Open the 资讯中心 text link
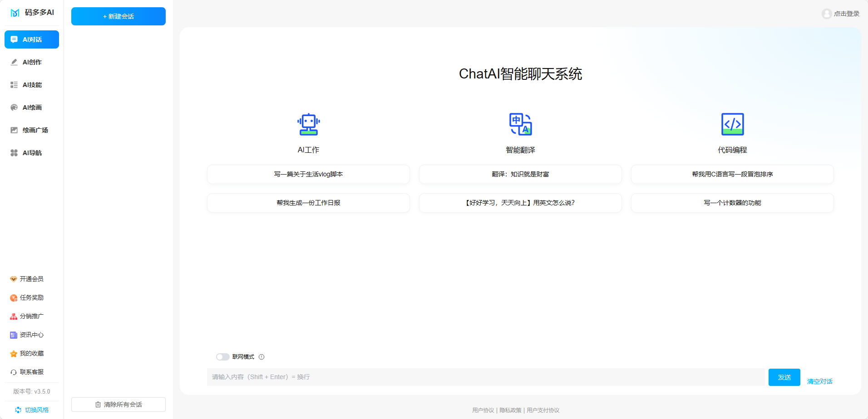This screenshot has height=419, width=868. tap(32, 335)
